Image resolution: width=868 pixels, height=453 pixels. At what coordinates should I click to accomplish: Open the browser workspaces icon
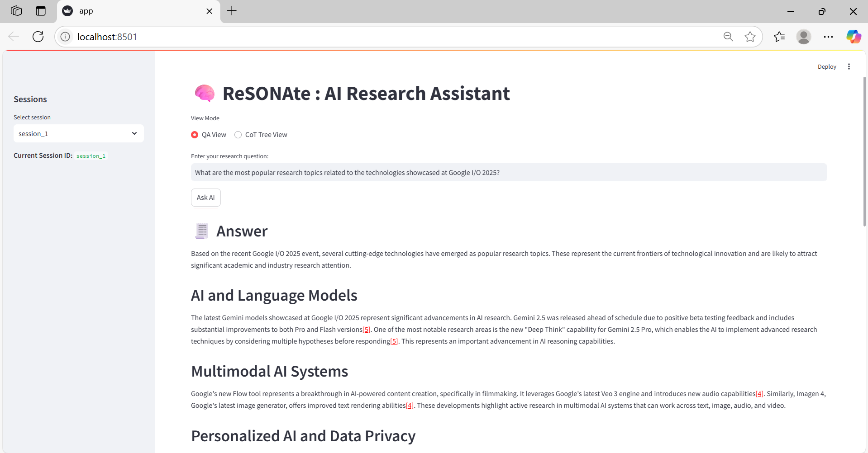coord(16,11)
